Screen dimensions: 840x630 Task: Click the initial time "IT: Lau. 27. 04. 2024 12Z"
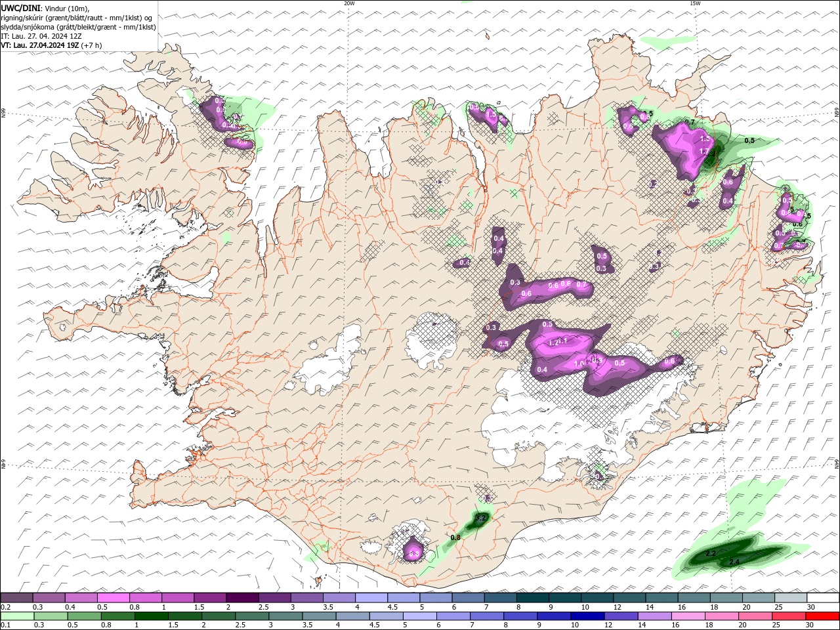coord(41,36)
